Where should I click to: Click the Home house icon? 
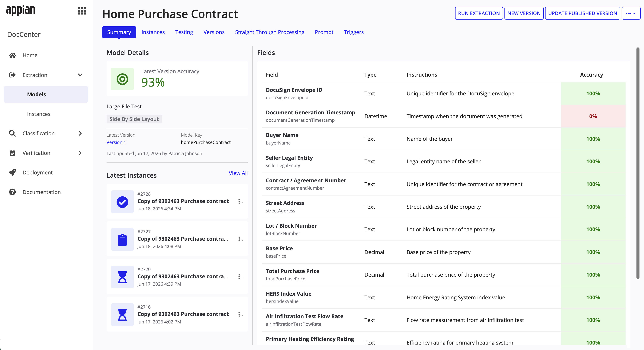pyautogui.click(x=12, y=55)
